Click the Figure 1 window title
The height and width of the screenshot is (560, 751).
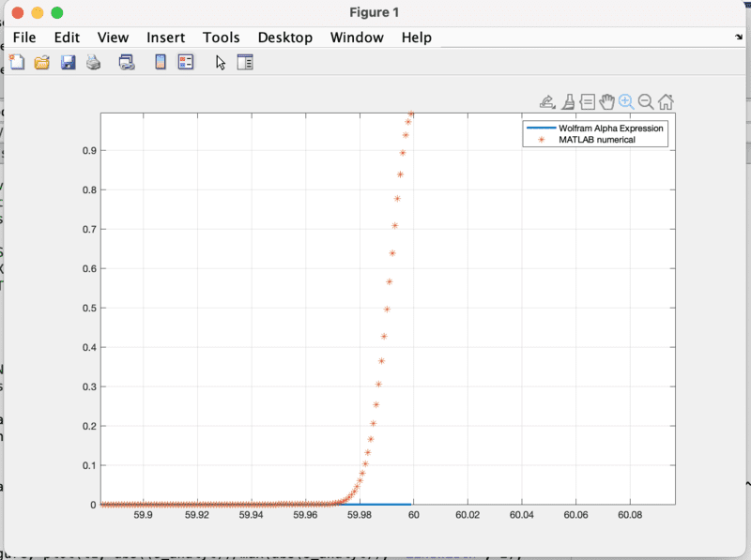[x=374, y=12]
